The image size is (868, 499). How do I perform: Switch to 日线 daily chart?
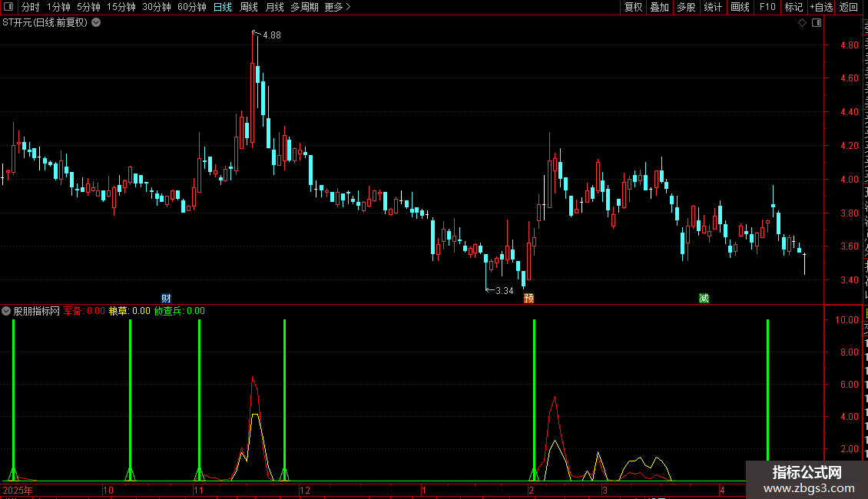coord(223,7)
